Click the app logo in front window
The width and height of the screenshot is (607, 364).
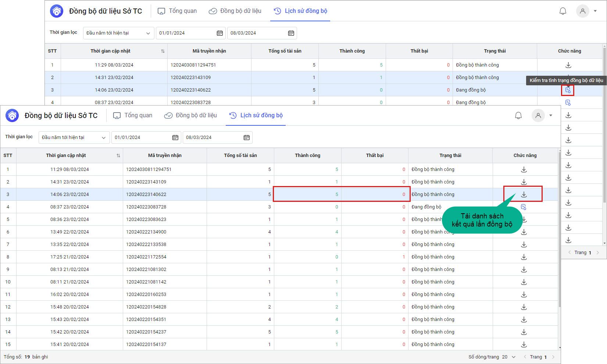[x=12, y=115]
